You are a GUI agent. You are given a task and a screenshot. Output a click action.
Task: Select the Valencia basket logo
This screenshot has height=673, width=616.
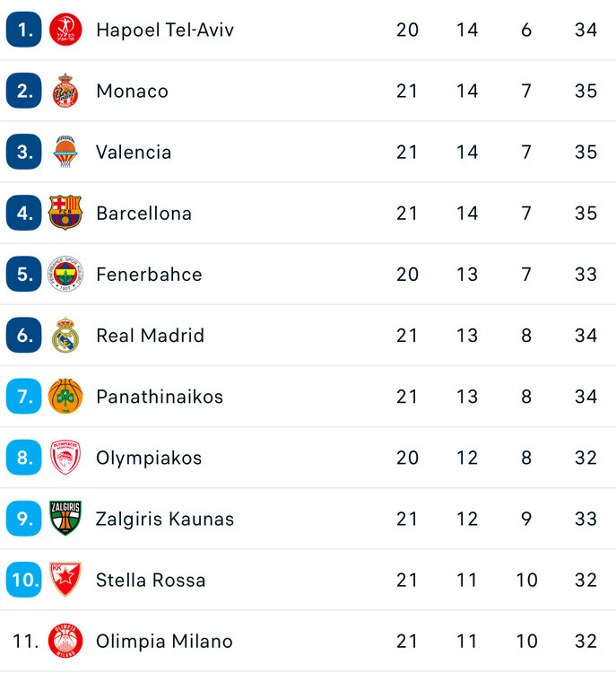click(65, 152)
